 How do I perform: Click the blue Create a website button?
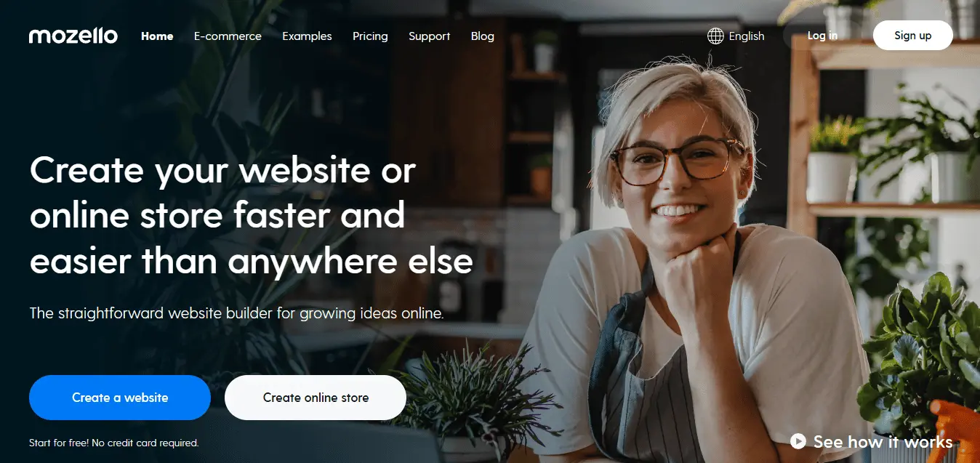point(120,398)
